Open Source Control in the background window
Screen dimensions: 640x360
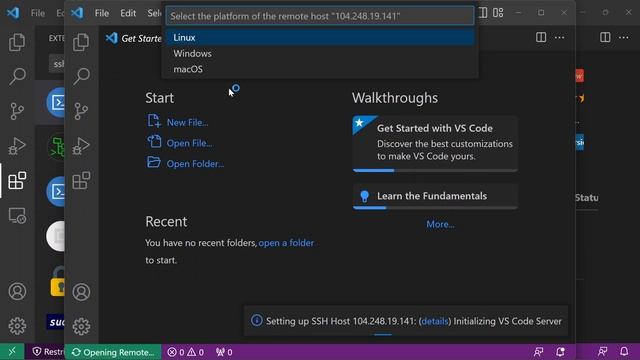pyautogui.click(x=17, y=111)
